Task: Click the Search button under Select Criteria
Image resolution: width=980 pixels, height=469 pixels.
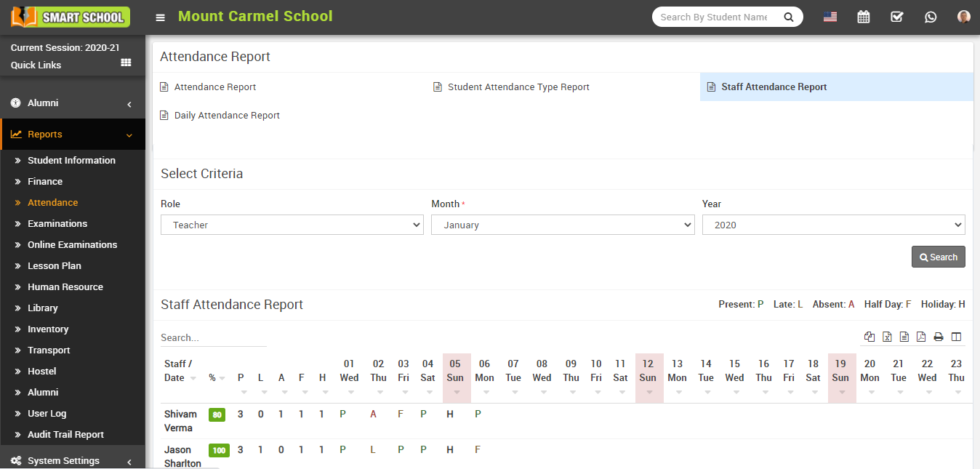Action: (938, 257)
